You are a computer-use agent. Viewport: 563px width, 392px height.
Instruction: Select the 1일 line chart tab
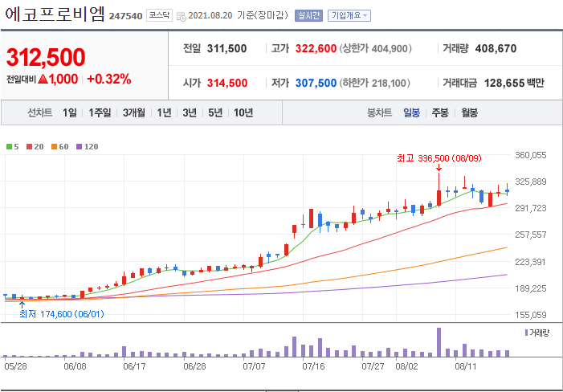[x=70, y=112]
